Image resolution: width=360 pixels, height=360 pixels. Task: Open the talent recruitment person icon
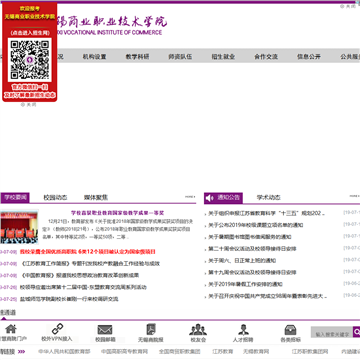point(243,329)
